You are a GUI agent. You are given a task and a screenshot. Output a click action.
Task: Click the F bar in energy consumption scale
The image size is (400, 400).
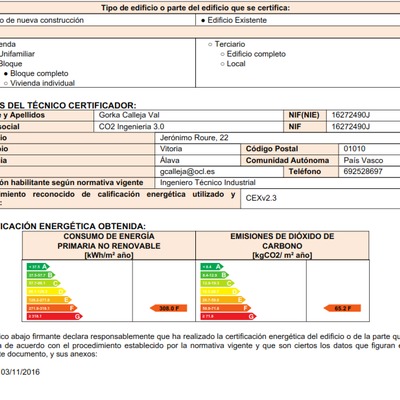[x=52, y=308]
